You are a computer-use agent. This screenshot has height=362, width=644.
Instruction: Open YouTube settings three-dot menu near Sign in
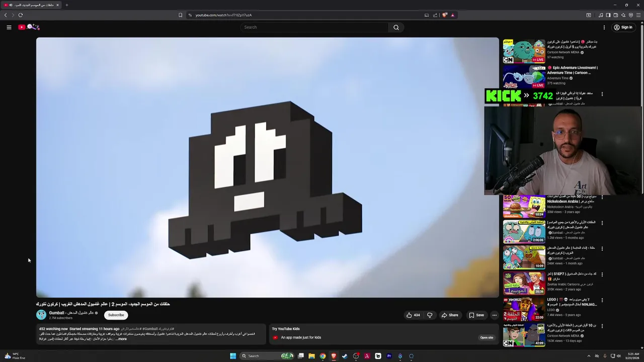point(604,27)
